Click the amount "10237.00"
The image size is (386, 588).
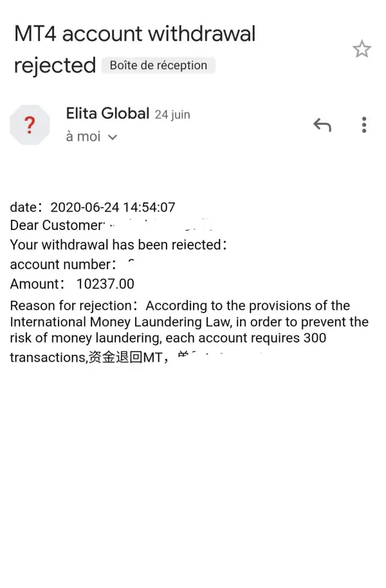point(105,284)
